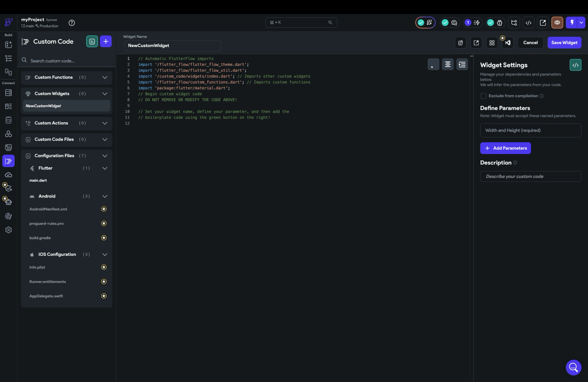The image size is (588, 382).
Task: Open the View Code developer icon
Action: 528,23
